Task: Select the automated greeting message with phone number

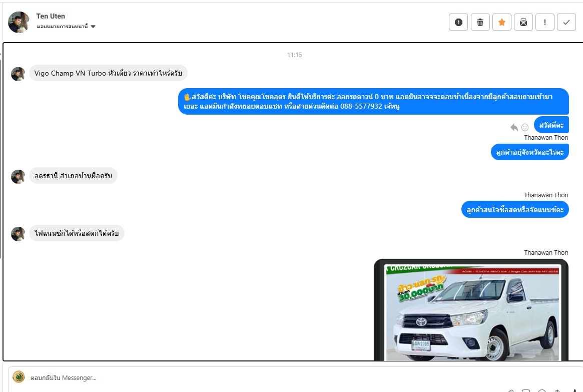Action: pos(373,101)
